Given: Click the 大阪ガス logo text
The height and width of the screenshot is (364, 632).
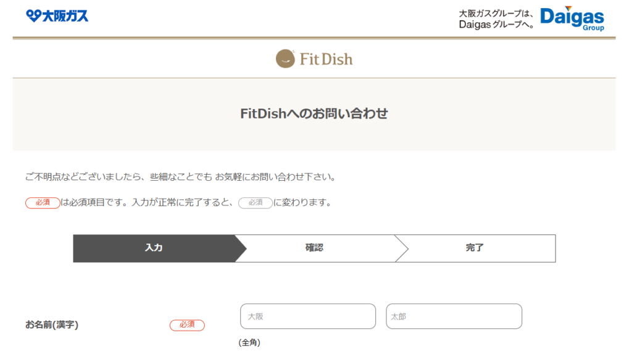Looking at the screenshot, I should pyautogui.click(x=65, y=16).
